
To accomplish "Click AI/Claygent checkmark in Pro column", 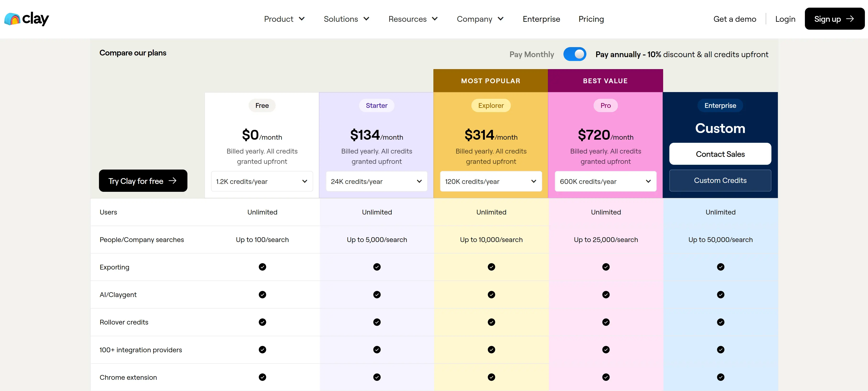I will 606,295.
